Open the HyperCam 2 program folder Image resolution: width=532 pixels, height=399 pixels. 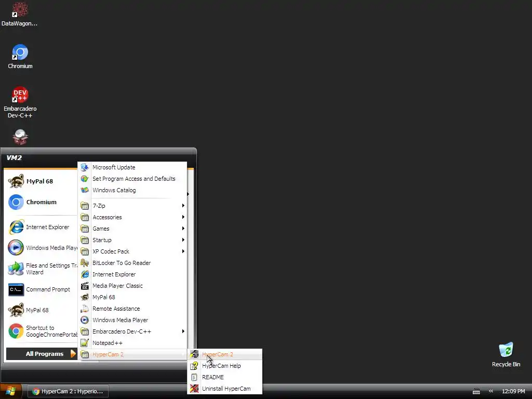(x=132, y=354)
